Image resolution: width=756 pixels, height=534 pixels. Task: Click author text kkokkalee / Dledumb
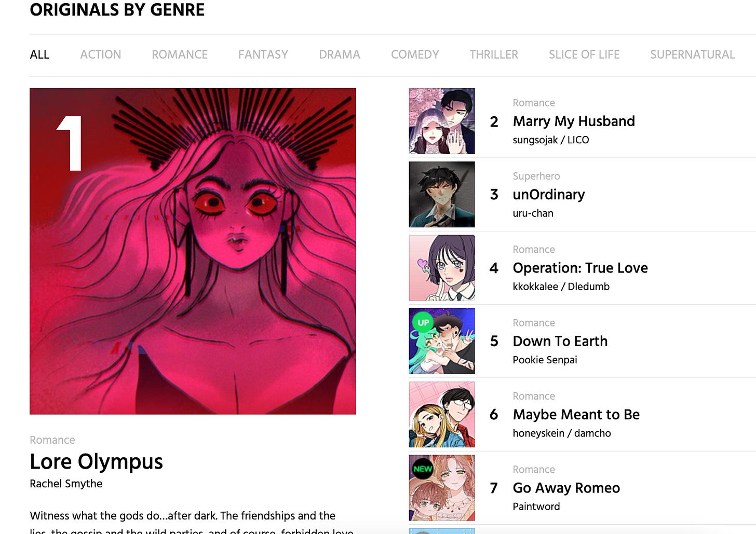tap(561, 286)
